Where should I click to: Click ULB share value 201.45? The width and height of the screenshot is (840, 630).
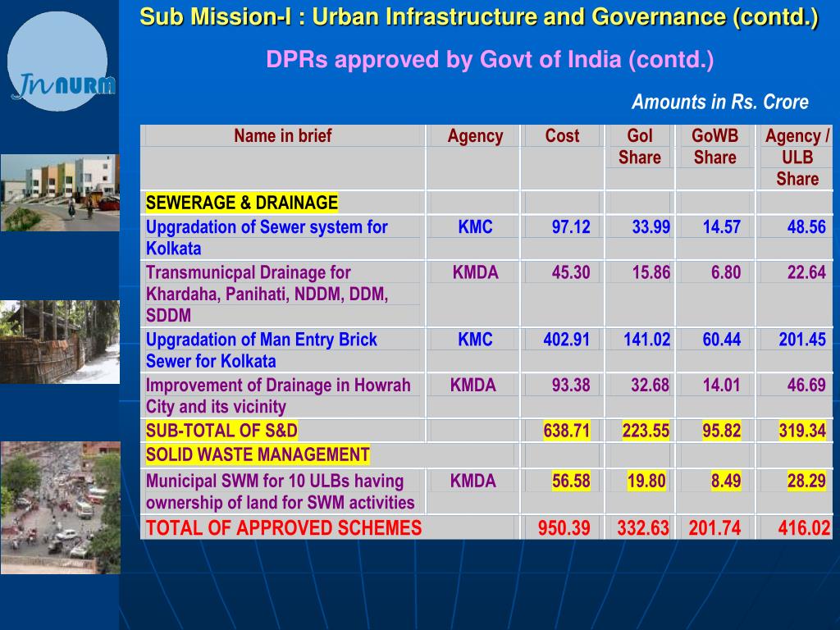pyautogui.click(x=802, y=340)
